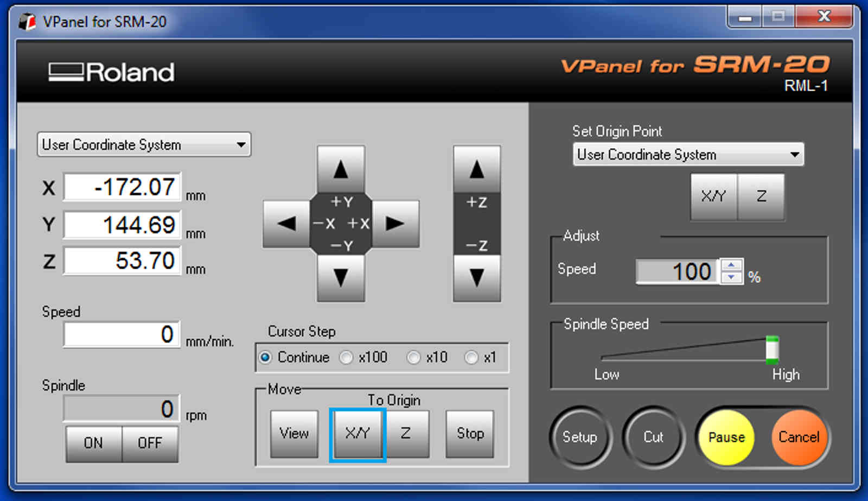Stop the current movement
This screenshot has width=868, height=501.
[x=470, y=434]
